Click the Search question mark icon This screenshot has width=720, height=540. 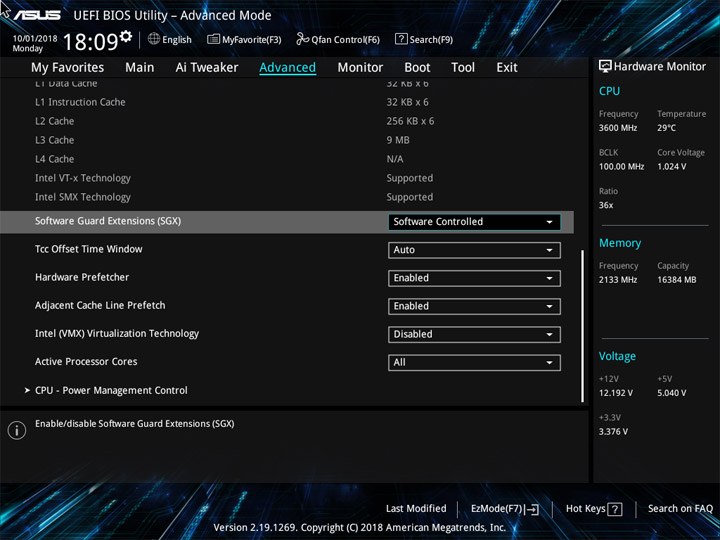tap(401, 39)
